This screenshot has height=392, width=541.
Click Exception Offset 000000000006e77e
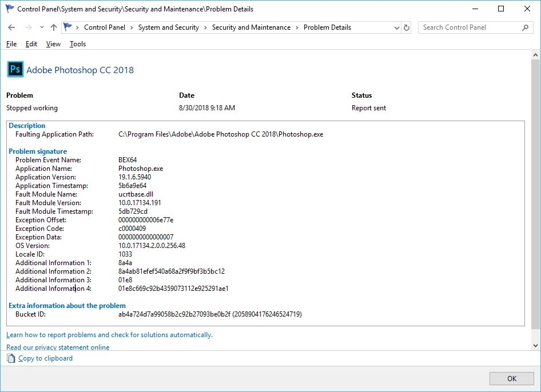pyautogui.click(x=146, y=220)
